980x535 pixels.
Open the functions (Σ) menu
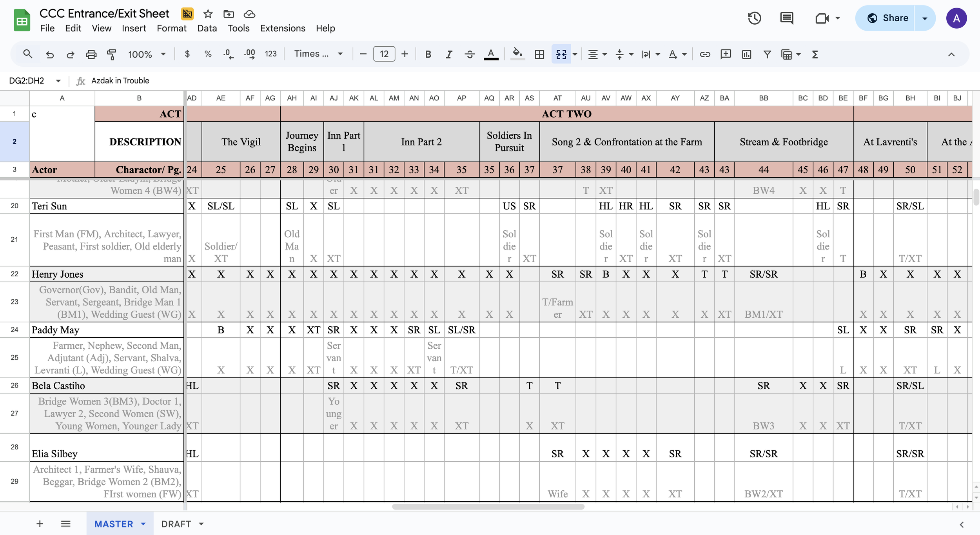tap(815, 54)
